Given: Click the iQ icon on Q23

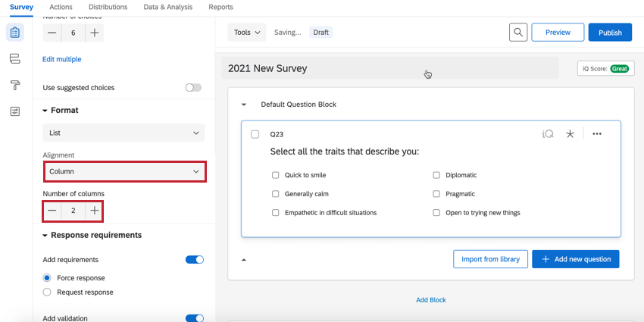Looking at the screenshot, I should click(x=548, y=134).
